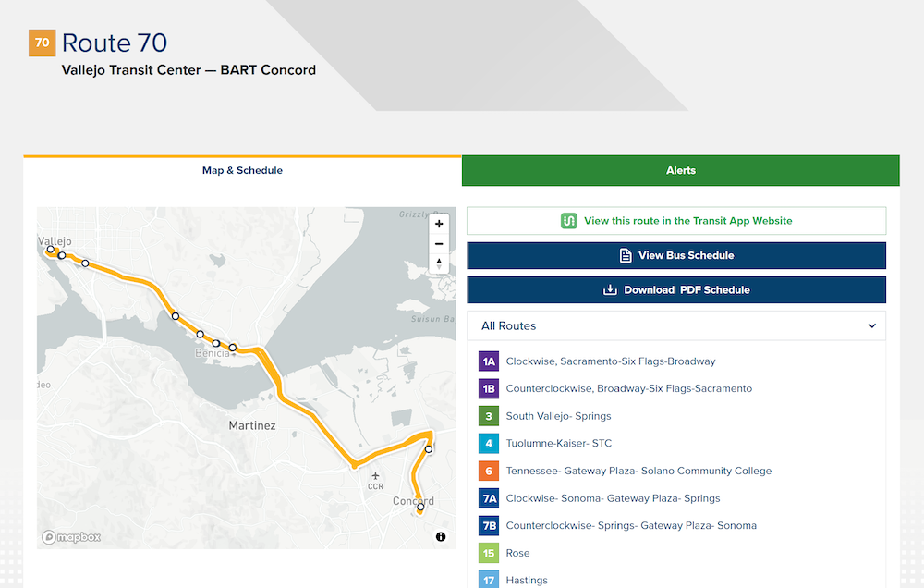Open the Hastings route link
Screen dimensions: 924x588
click(527, 581)
